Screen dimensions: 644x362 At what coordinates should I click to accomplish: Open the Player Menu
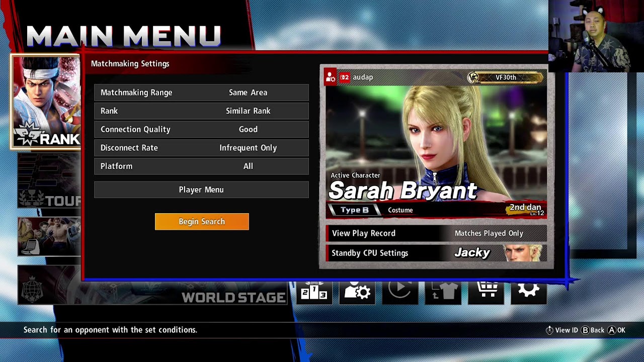point(201,190)
